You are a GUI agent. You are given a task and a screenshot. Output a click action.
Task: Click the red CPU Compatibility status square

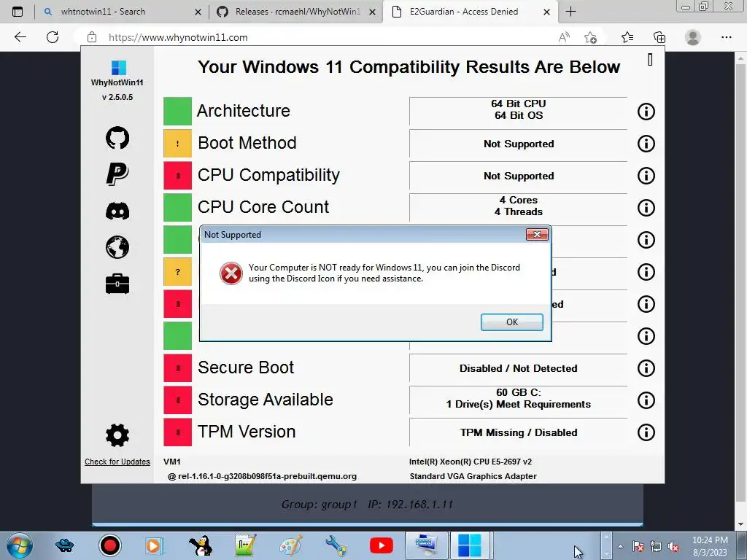coord(178,175)
